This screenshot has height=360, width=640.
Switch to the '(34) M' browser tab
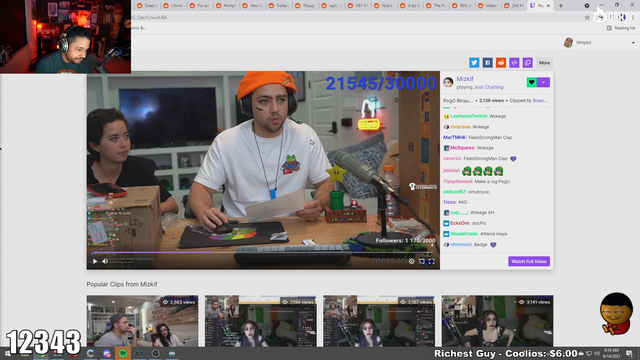[514, 6]
